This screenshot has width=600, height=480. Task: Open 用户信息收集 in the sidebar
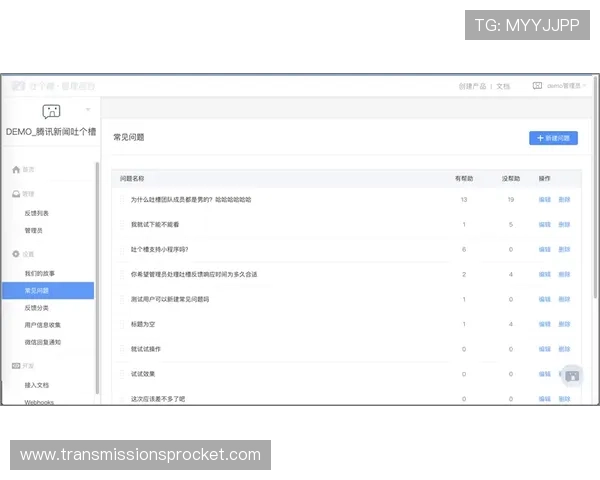click(42, 325)
